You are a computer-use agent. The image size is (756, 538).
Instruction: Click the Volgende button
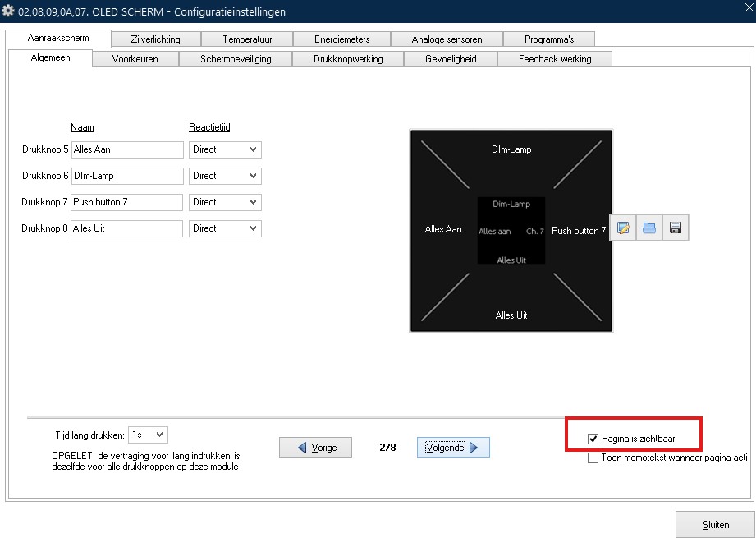(453, 448)
